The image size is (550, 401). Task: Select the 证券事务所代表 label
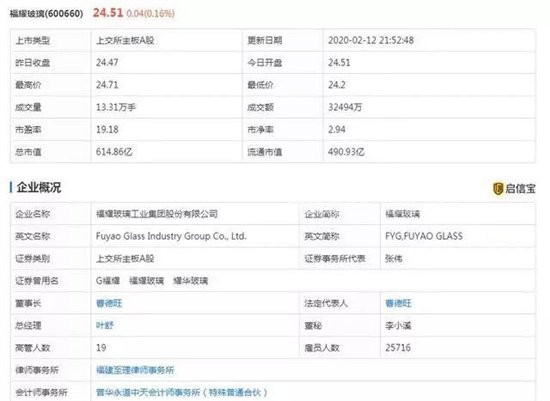[335, 259]
